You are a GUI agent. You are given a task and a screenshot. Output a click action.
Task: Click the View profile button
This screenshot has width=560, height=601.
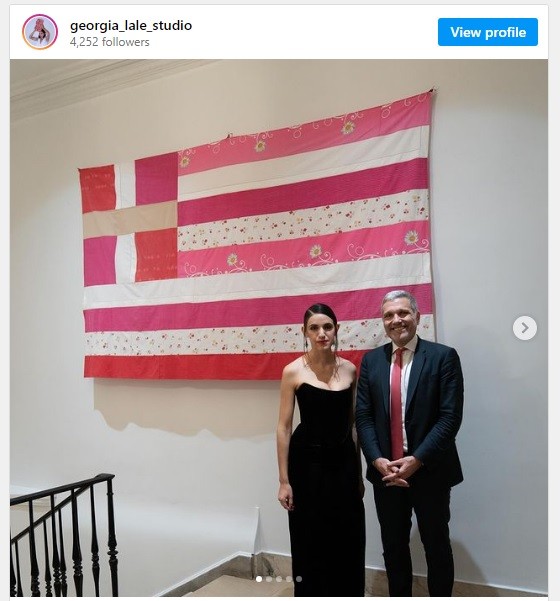pyautogui.click(x=488, y=32)
